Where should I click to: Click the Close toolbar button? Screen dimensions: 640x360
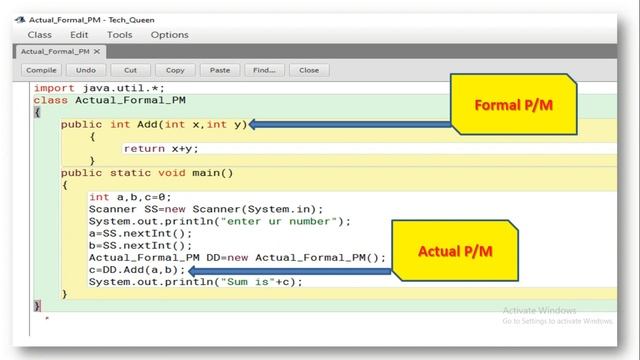309,70
